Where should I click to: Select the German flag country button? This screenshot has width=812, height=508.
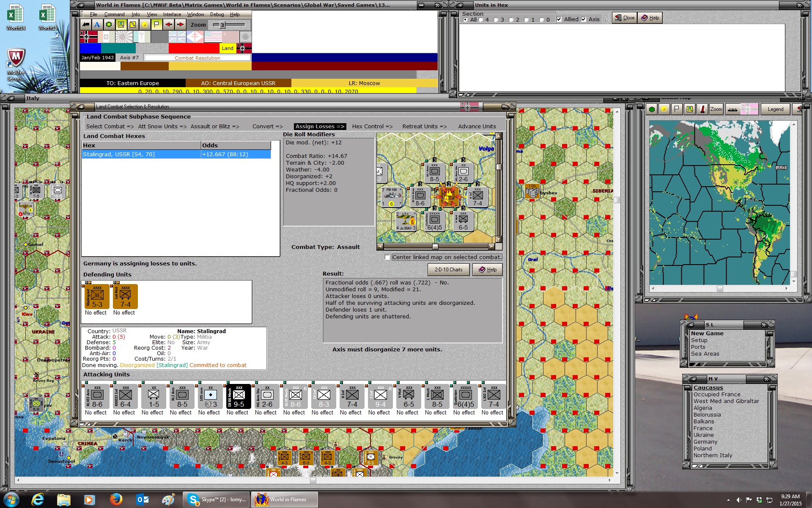pyautogui.click(x=88, y=37)
